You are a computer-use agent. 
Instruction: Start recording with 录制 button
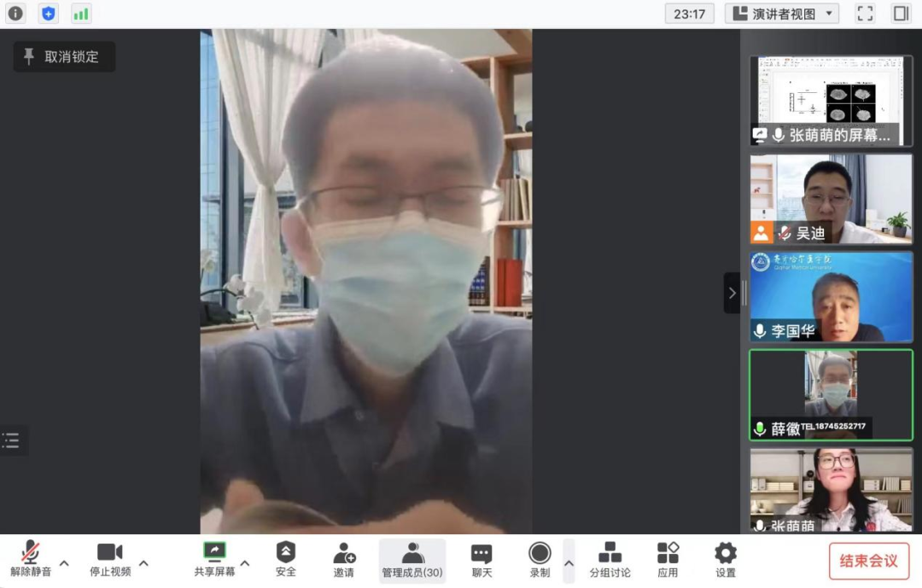coord(540,559)
